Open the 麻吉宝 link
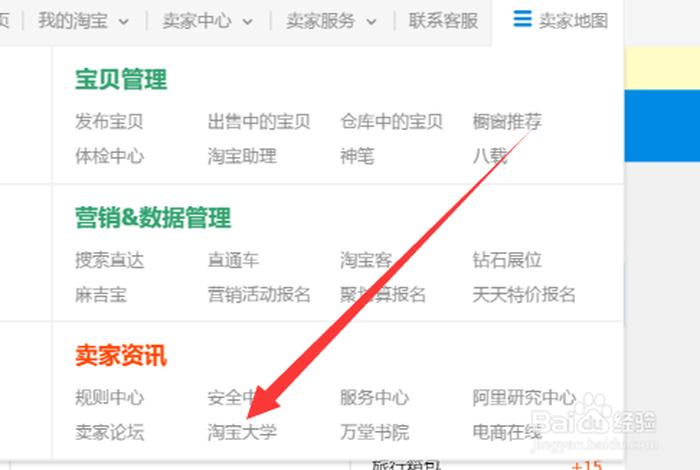The image size is (700, 470). 101,295
